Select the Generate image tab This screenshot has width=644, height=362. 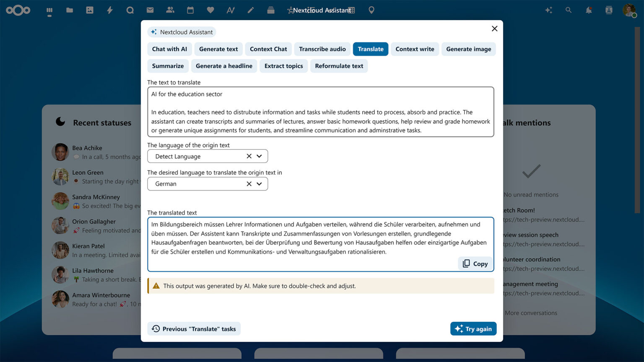pos(468,49)
